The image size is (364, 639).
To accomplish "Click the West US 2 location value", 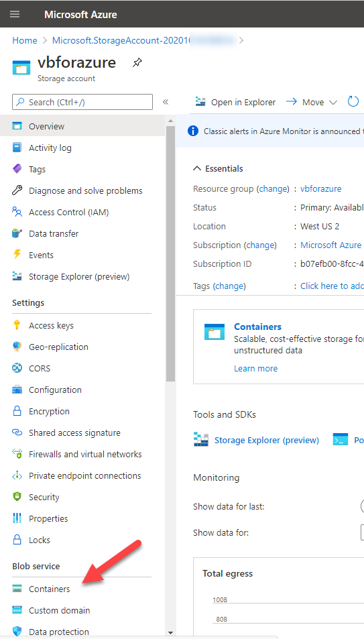I will (320, 226).
